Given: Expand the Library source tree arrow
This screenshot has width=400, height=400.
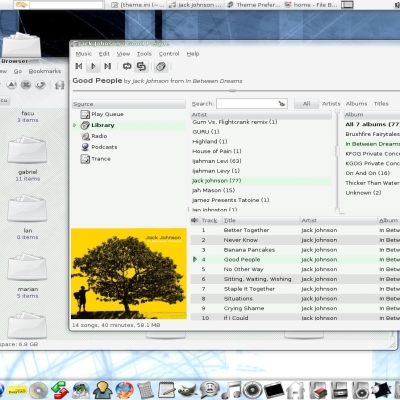Looking at the screenshot, I should (75, 125).
